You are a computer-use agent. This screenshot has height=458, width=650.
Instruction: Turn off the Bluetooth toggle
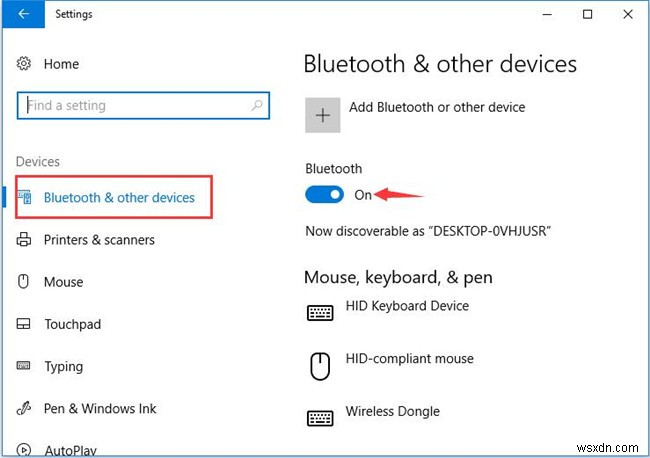pos(324,195)
